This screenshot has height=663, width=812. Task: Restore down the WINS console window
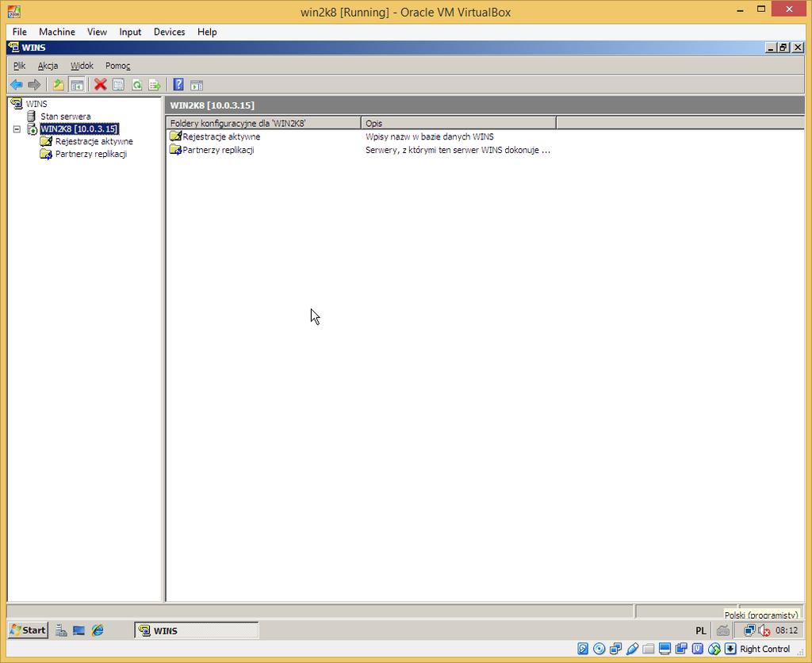pyautogui.click(x=783, y=48)
